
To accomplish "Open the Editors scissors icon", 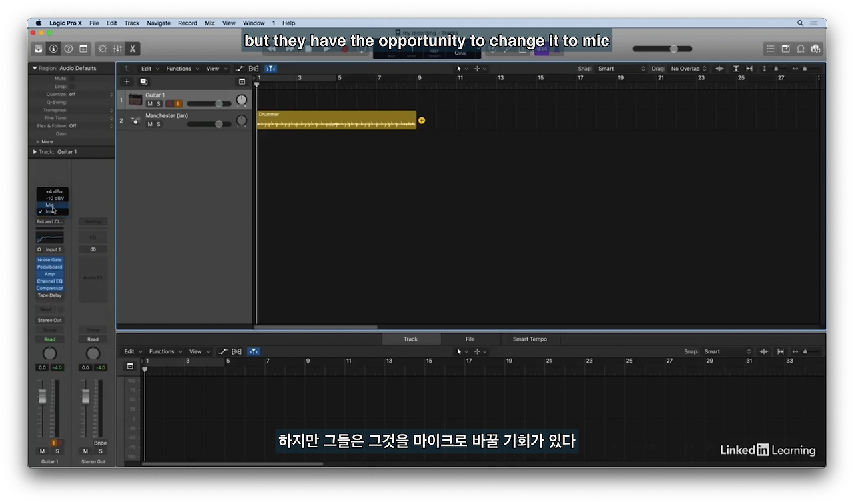I will (133, 49).
